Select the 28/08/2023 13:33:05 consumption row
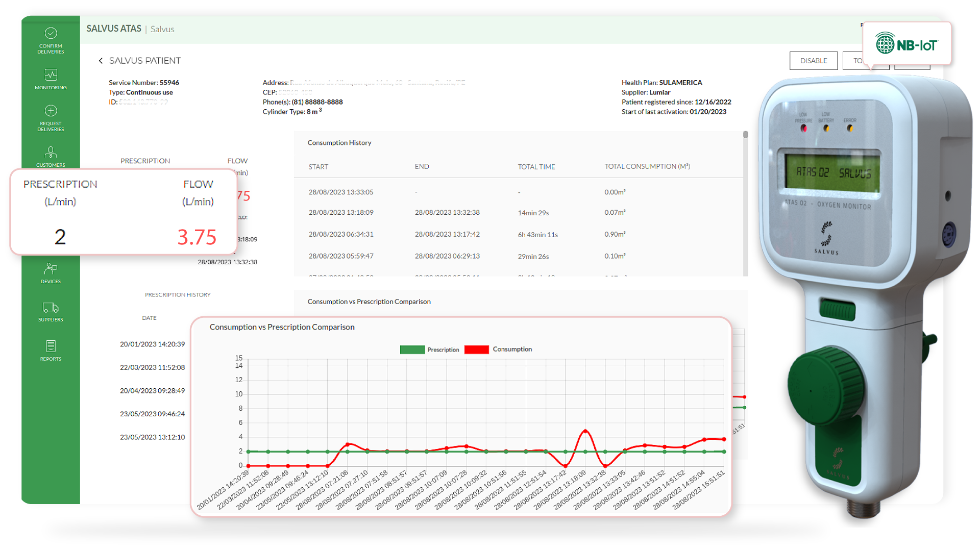Viewport: 980px width, 551px height. point(341,192)
